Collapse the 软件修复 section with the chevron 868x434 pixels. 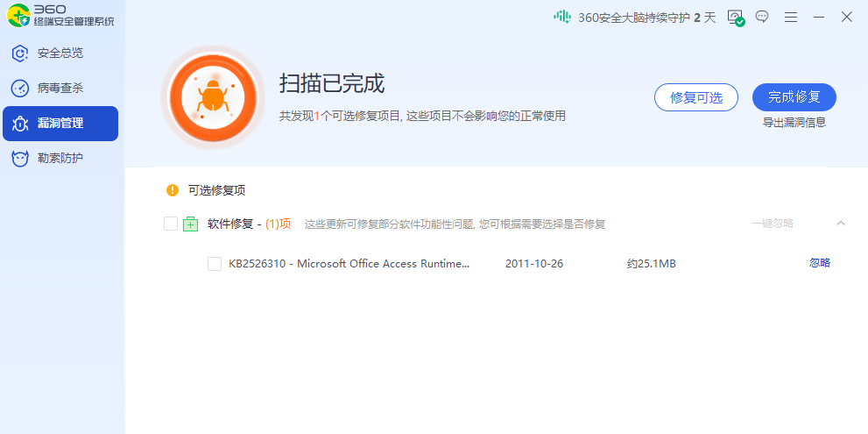(841, 224)
